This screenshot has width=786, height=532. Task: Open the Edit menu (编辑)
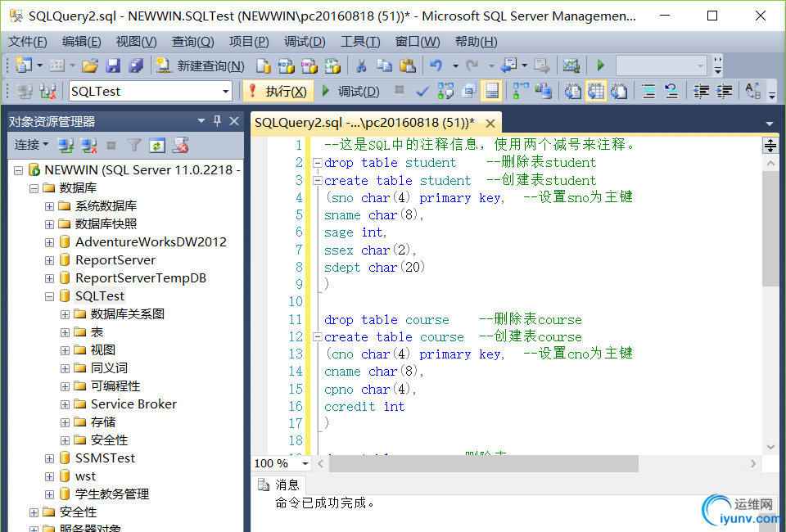(82, 42)
